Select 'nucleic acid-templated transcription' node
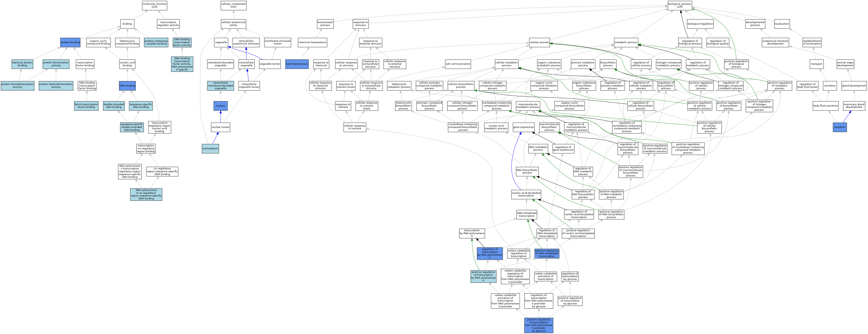868x334 pixels. point(526,194)
